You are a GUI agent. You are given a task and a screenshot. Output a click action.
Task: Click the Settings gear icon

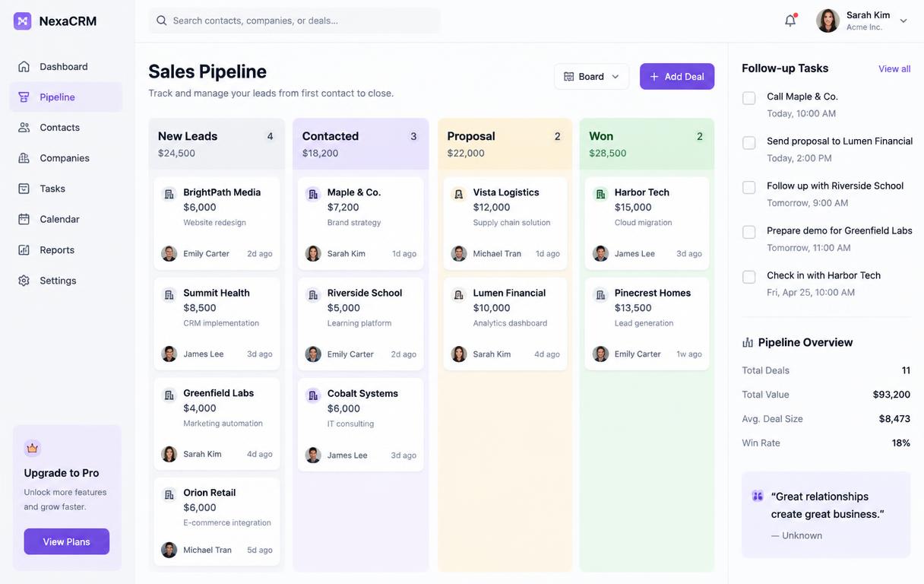(24, 281)
